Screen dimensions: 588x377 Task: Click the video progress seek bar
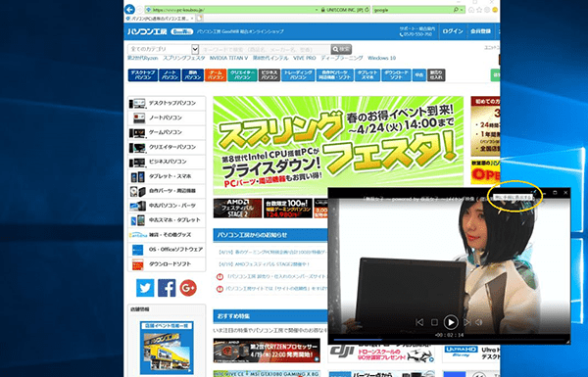[449, 340]
